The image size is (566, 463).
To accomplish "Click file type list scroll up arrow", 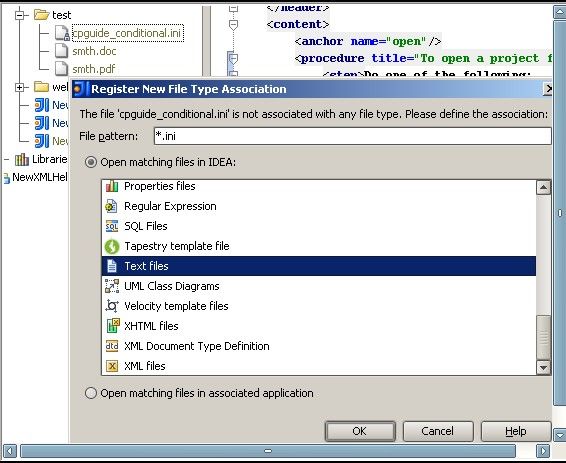I will pos(543,187).
